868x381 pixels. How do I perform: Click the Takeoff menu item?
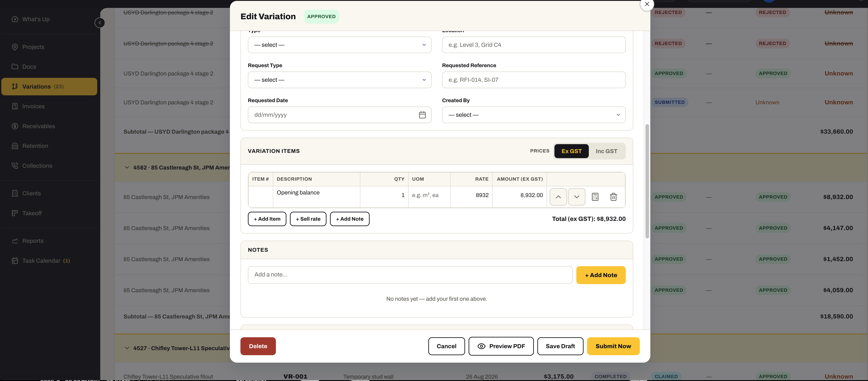tap(49, 213)
